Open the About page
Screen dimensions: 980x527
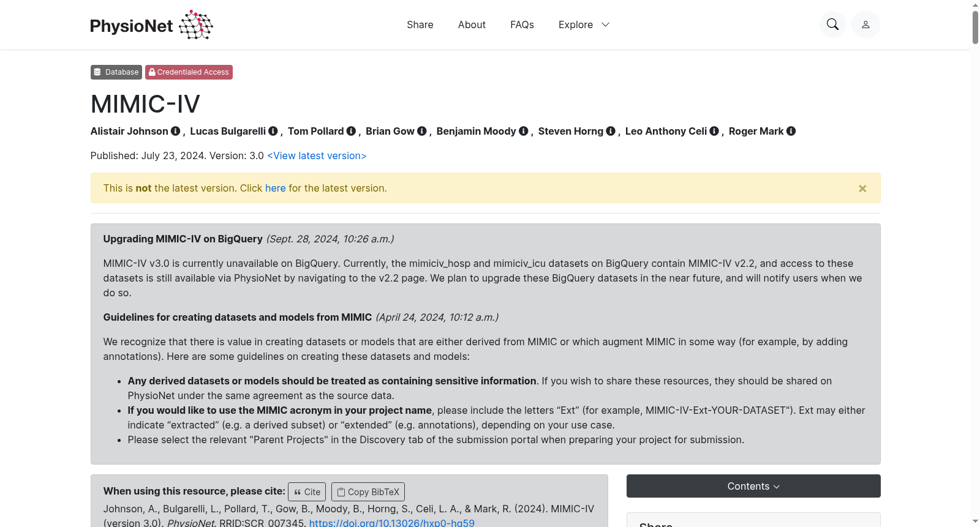(x=472, y=24)
